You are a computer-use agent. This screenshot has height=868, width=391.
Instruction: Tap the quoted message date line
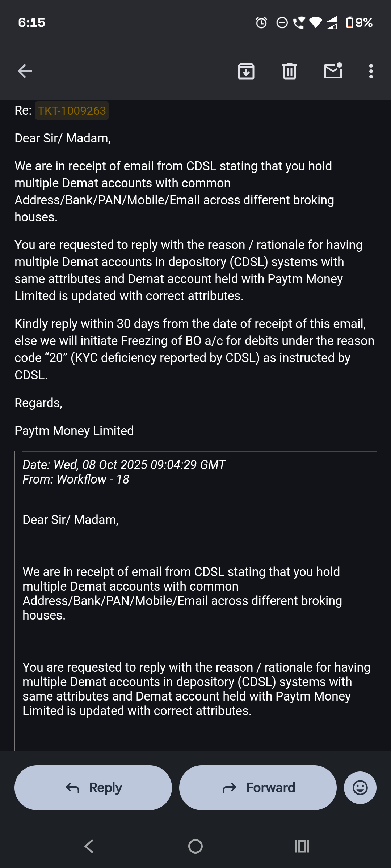click(x=124, y=465)
